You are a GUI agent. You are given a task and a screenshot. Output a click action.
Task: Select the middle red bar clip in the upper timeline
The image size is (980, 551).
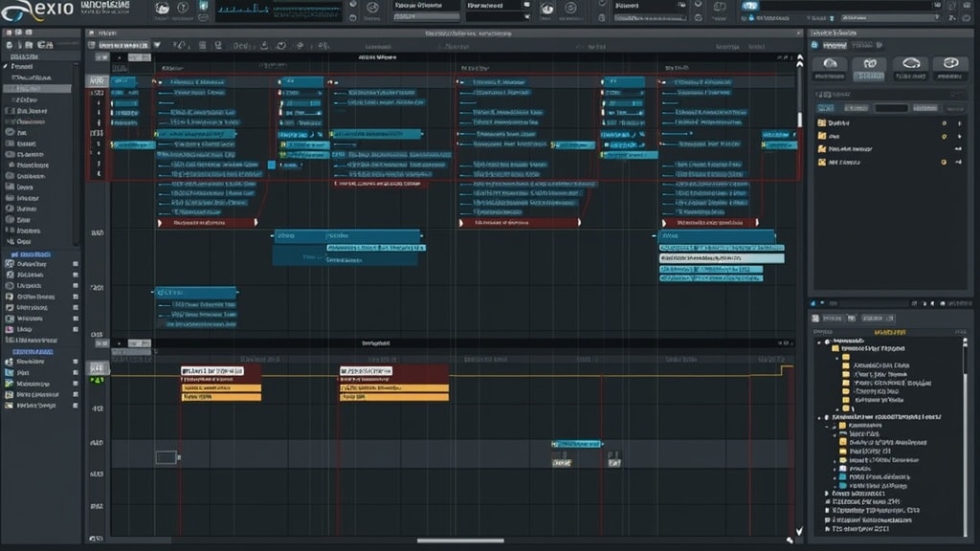tap(520, 222)
